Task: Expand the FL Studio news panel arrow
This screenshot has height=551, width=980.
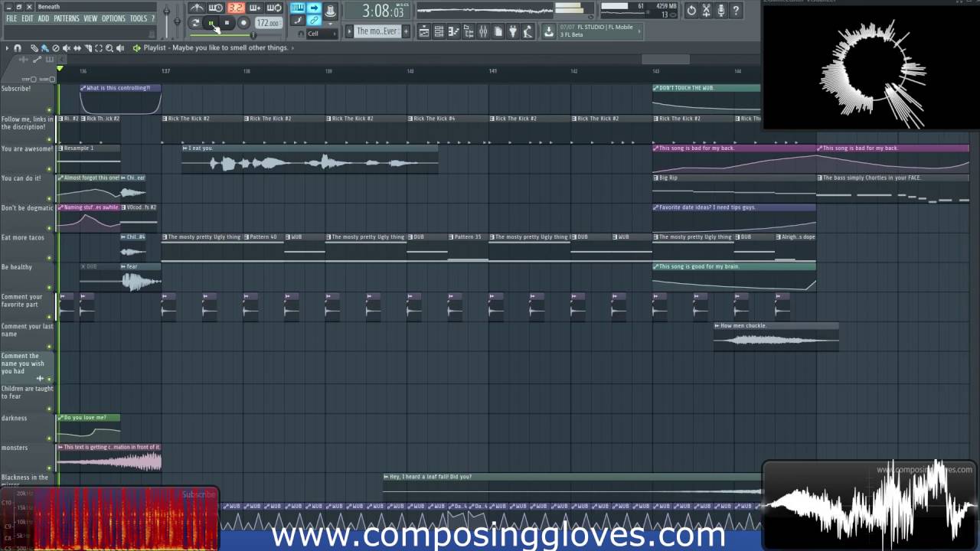Action: point(639,31)
